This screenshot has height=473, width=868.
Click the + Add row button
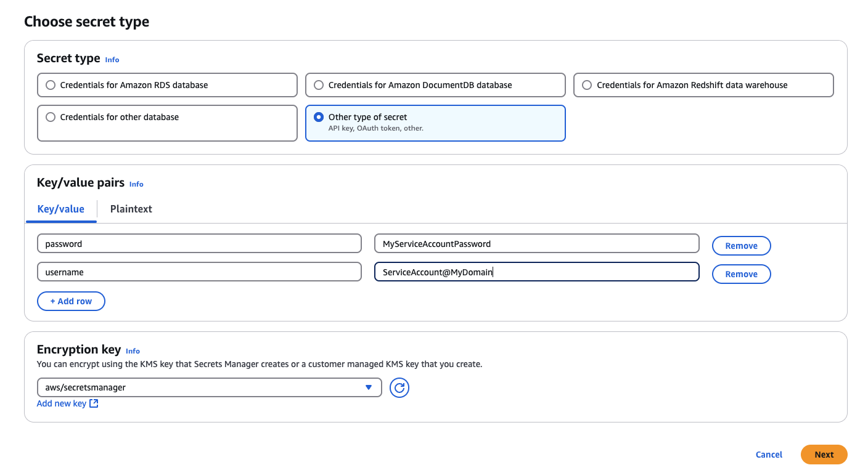pyautogui.click(x=71, y=301)
